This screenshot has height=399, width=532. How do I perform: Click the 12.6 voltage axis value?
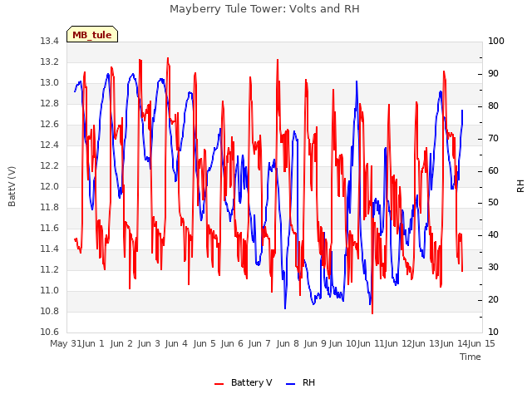50,125
